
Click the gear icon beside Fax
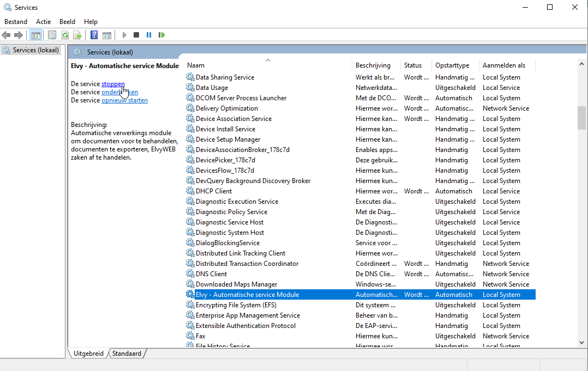190,336
